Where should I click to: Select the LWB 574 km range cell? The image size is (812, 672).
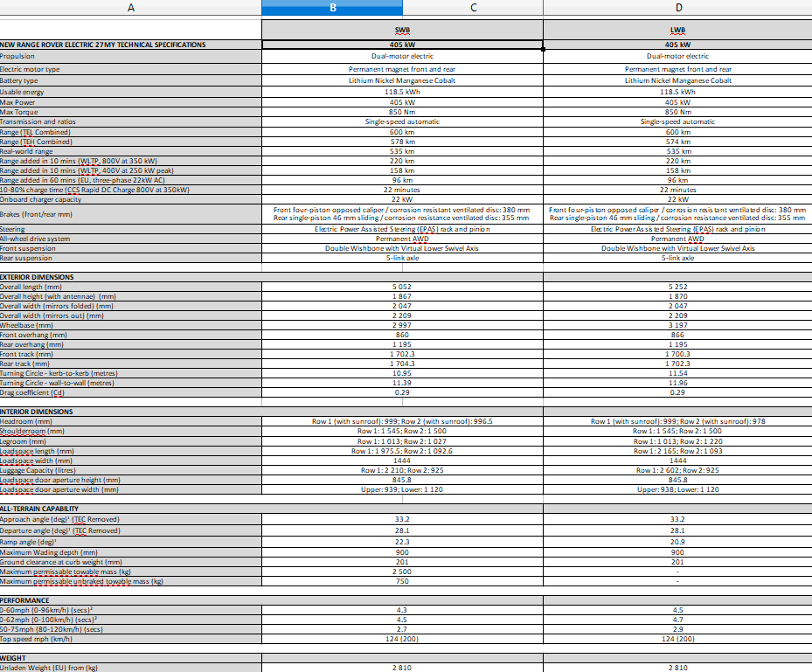coord(678,142)
